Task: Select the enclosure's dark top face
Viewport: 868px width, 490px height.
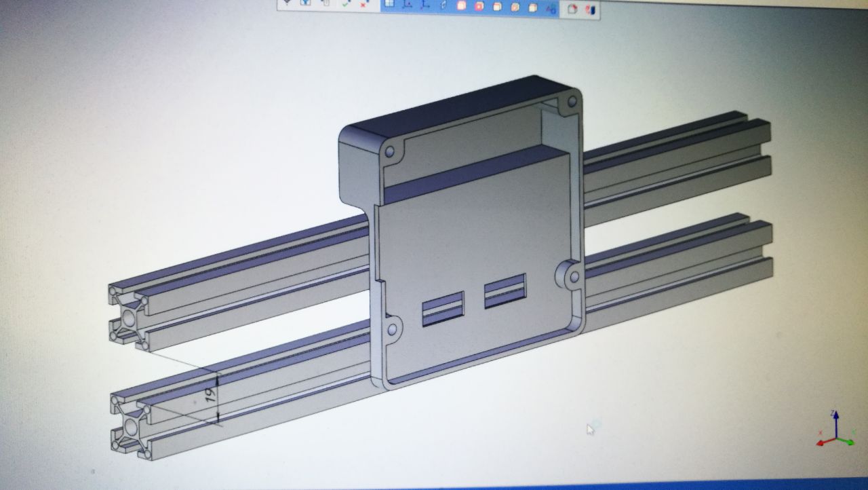Action: point(461,109)
